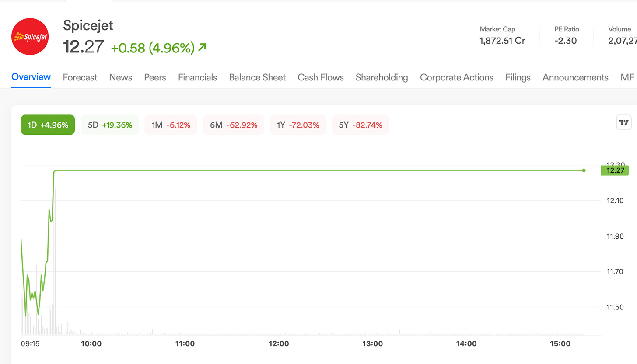Screen dimensions: 637x364
Task: Select the 5Y -82.74% range
Action: click(x=360, y=125)
